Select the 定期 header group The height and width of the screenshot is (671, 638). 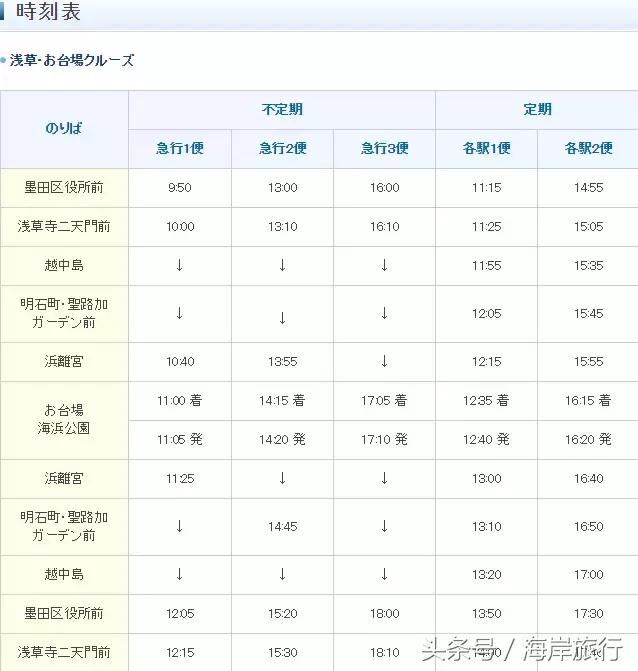[537, 109]
